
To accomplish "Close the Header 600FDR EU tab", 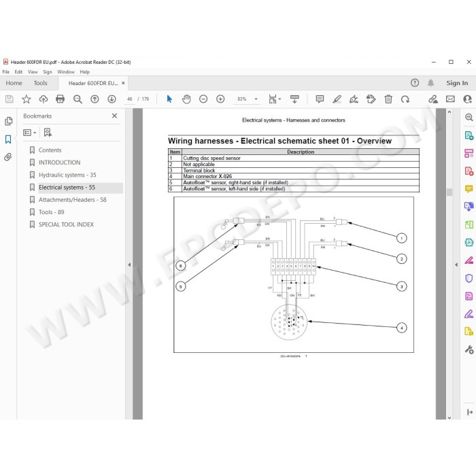I will pos(123,83).
